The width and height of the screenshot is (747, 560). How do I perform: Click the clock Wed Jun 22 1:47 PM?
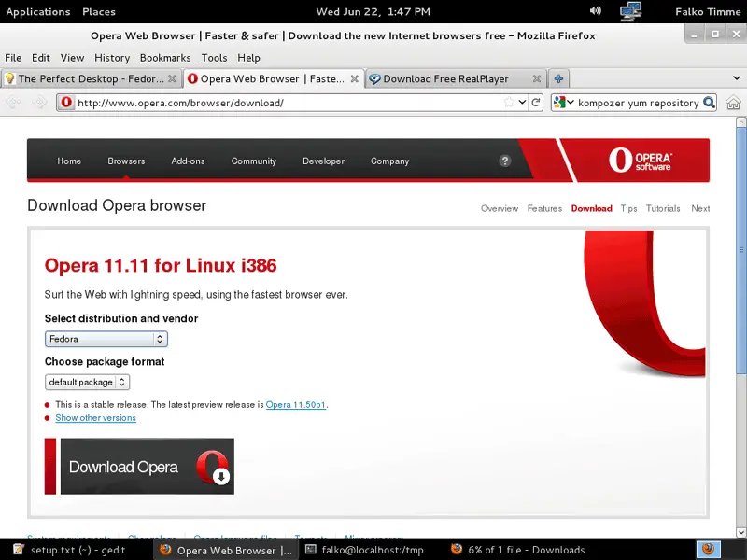pos(373,11)
